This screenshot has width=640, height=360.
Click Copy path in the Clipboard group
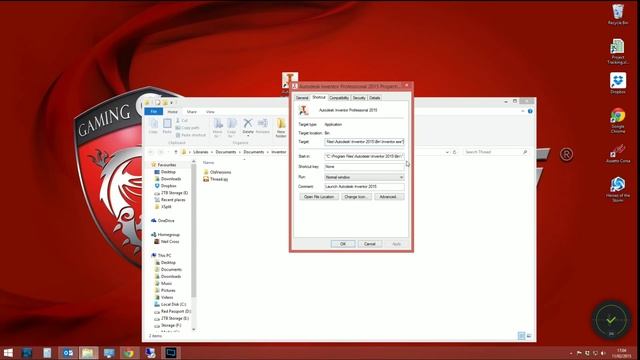point(188,128)
